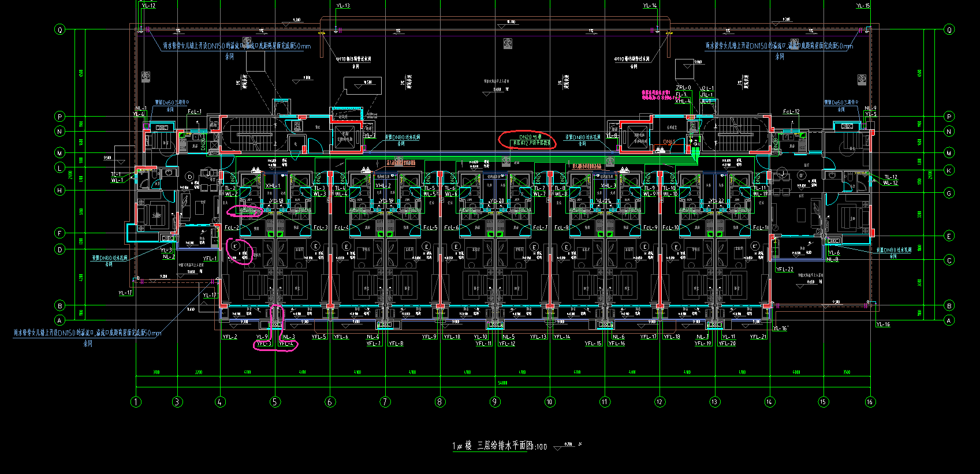Screen dimensions: 980x474
Task: Select the left-side axis bubble Q
Action: click(x=59, y=29)
